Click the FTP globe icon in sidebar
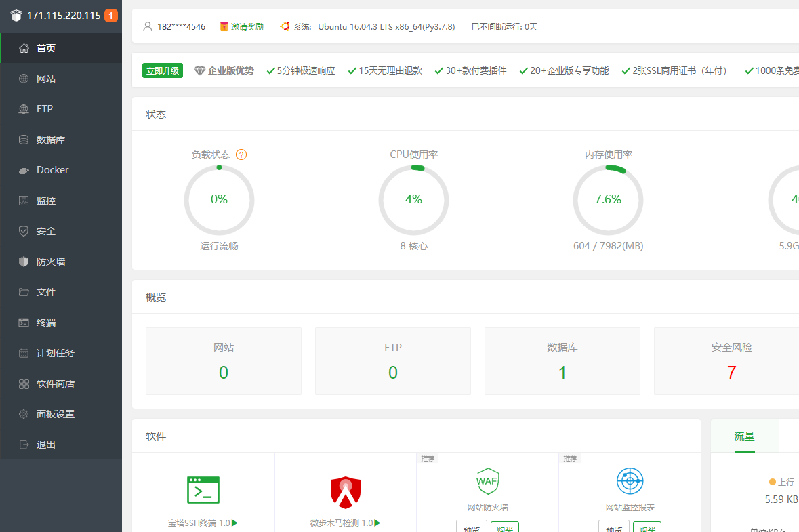 24,109
